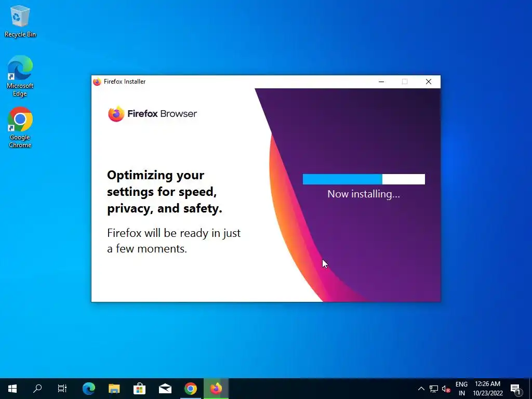Open the clock showing 12:26 AM
The image size is (532, 399).
pyautogui.click(x=487, y=389)
